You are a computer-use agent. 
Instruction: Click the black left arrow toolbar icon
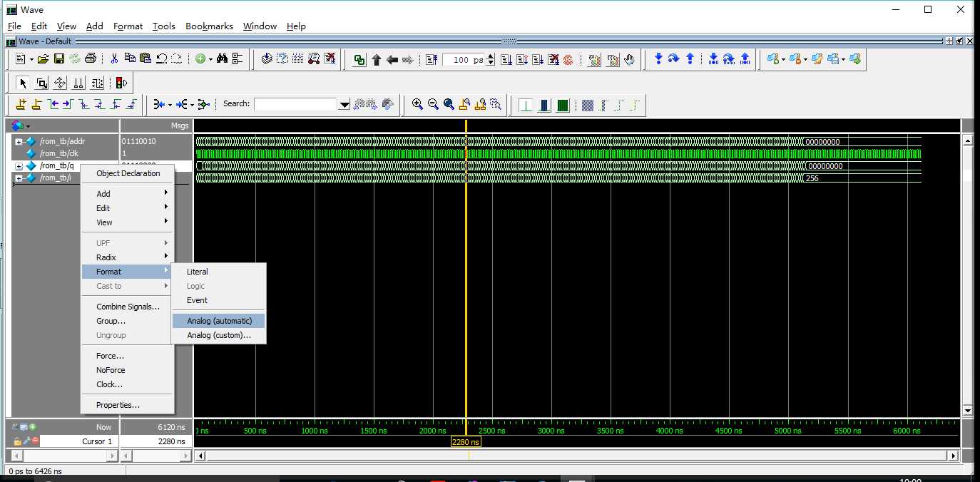tap(392, 60)
